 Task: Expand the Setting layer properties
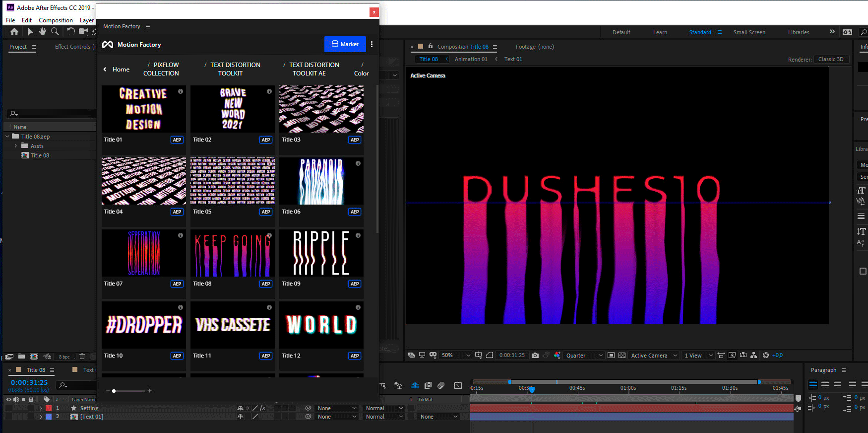[41, 408]
